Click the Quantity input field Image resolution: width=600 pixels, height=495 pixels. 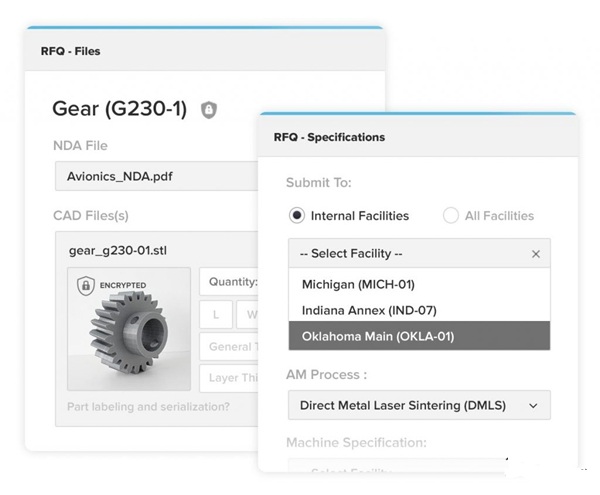[229, 282]
